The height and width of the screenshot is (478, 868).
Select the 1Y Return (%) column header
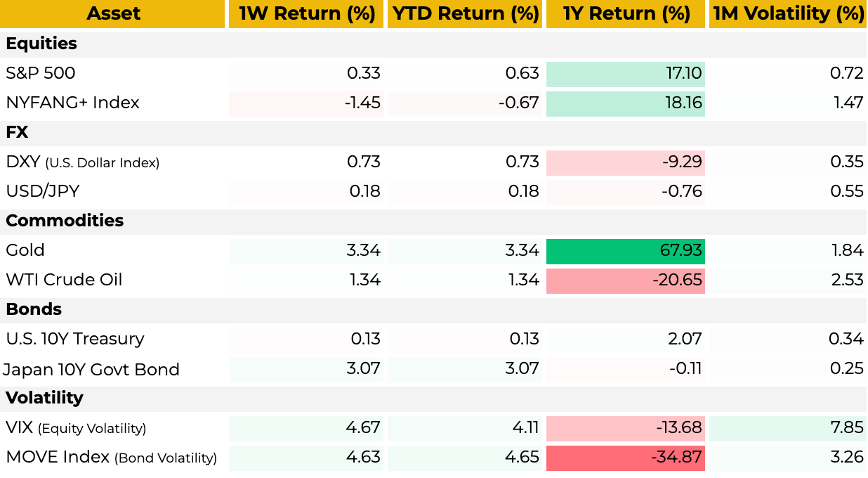point(625,13)
